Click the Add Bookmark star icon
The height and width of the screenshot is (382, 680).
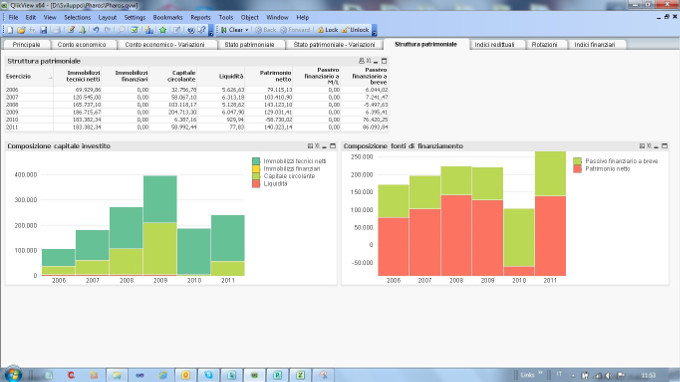pos(163,30)
